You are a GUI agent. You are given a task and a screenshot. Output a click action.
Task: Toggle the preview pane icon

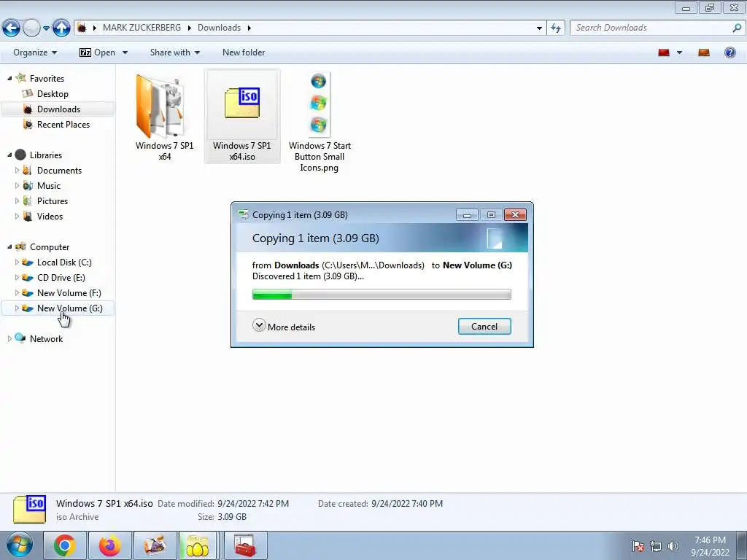[704, 52]
